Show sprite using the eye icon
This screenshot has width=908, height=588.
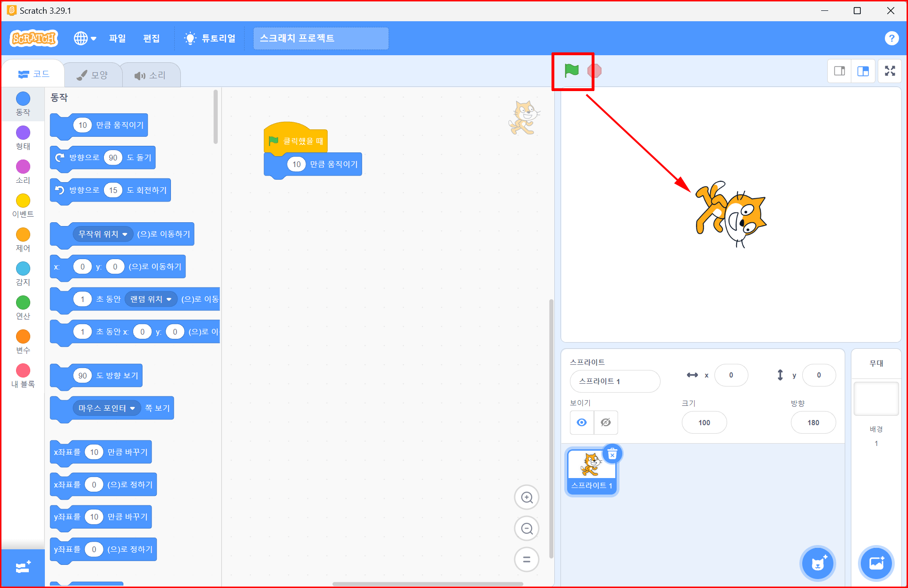[582, 422]
